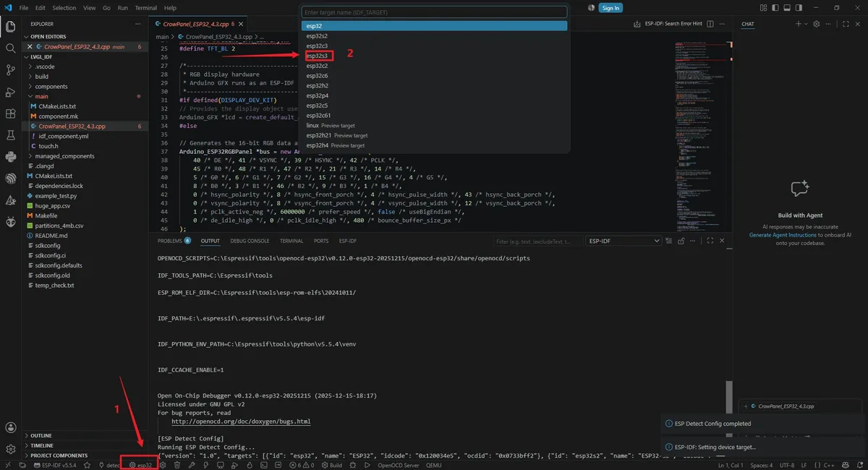
Task: Toggle output scroll lock
Action: [x=683, y=241]
